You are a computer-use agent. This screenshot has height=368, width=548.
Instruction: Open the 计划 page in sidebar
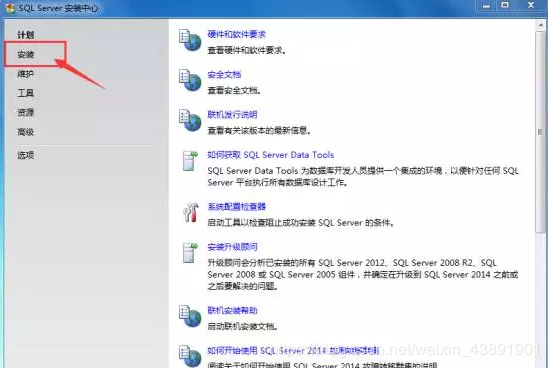[26, 35]
